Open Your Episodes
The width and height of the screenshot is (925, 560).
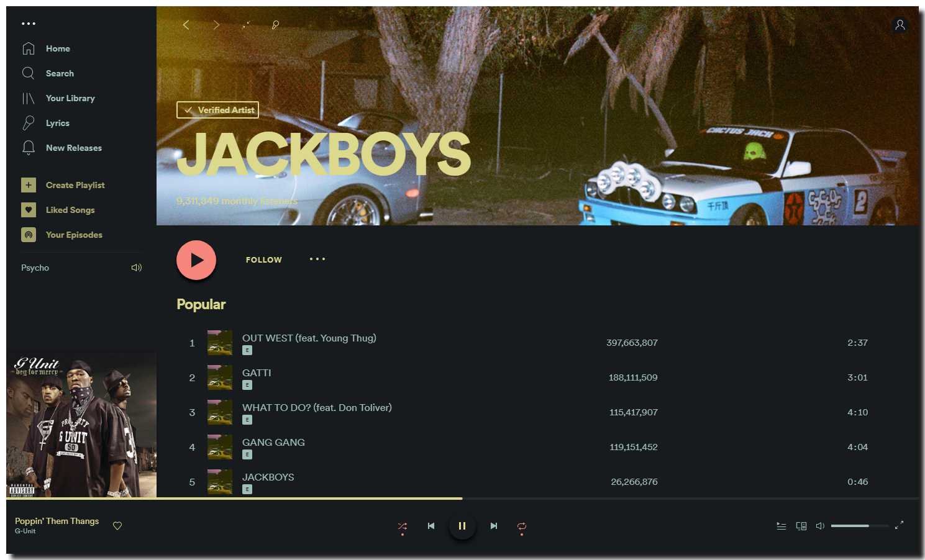click(x=74, y=235)
